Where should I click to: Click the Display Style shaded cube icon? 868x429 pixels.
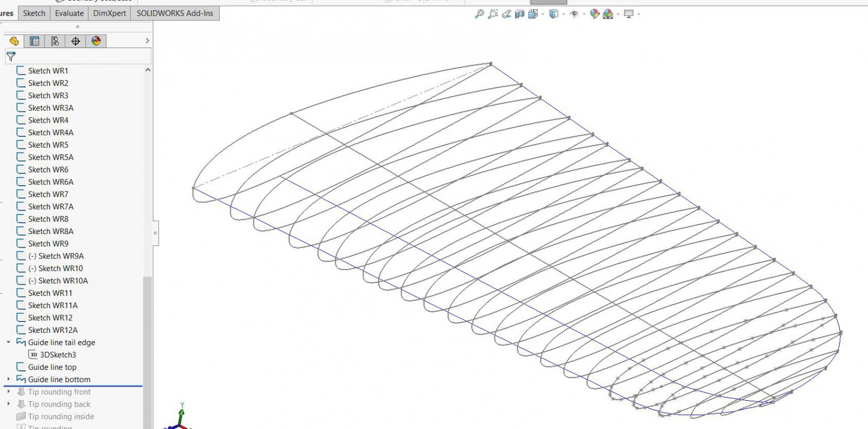pos(554,14)
